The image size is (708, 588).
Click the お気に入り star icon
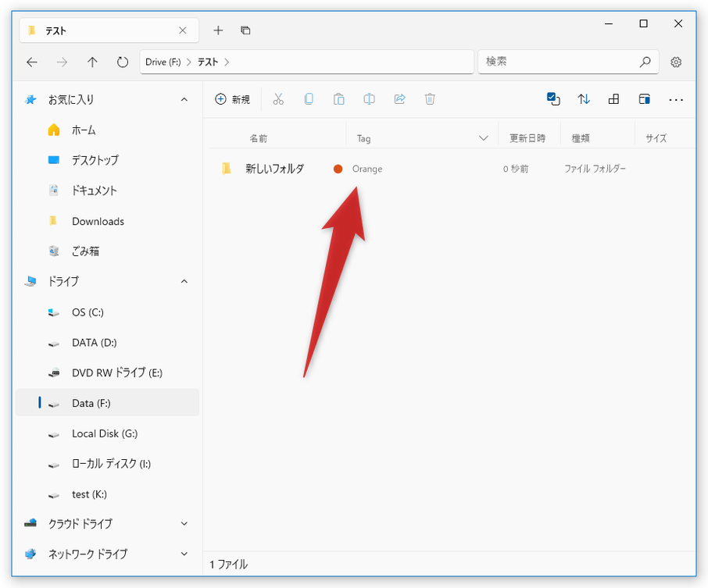pos(30,99)
